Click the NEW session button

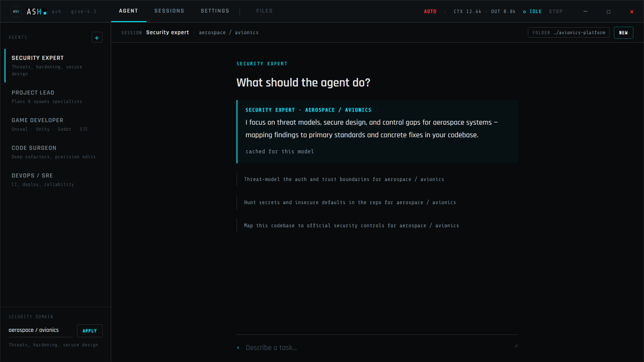click(x=623, y=33)
